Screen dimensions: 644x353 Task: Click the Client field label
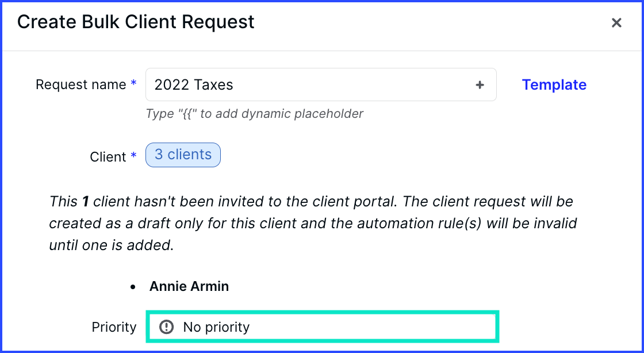click(x=108, y=156)
